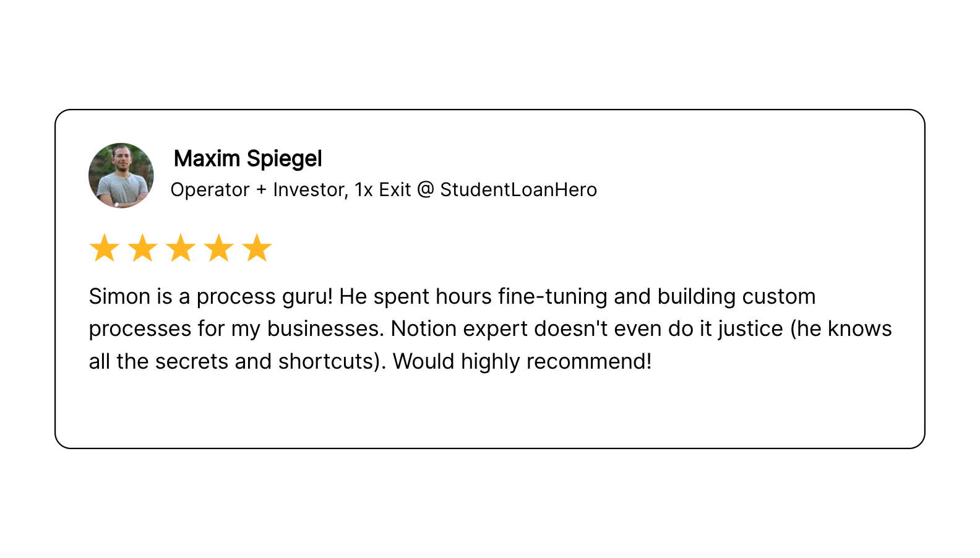Click the word Operator in the subtitle
Screen dimensions: 980x558
210,190
